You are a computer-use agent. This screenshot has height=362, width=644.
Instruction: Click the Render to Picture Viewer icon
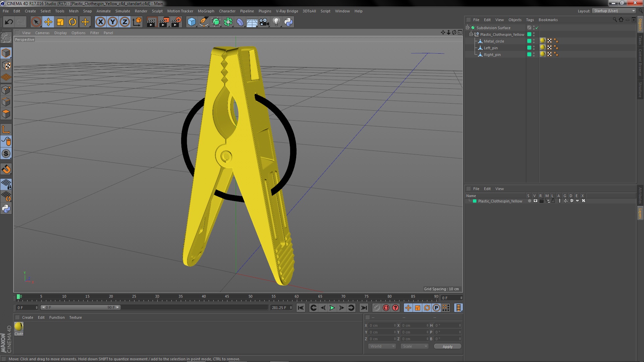(x=164, y=22)
